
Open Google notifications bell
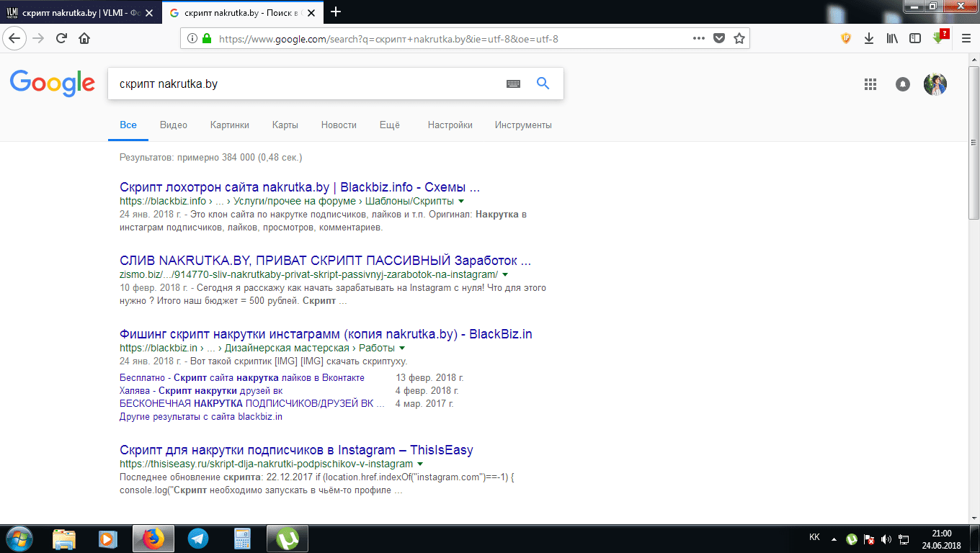click(902, 84)
